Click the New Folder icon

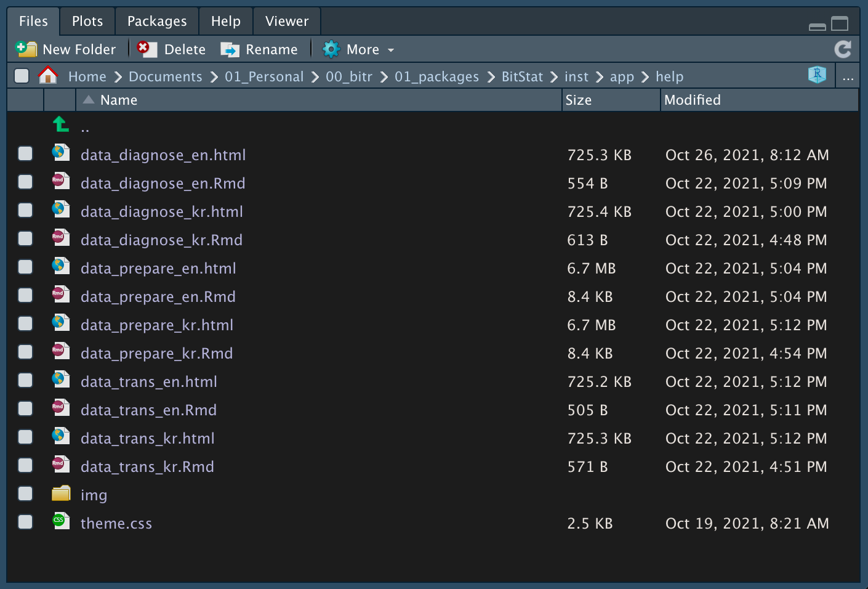point(26,49)
